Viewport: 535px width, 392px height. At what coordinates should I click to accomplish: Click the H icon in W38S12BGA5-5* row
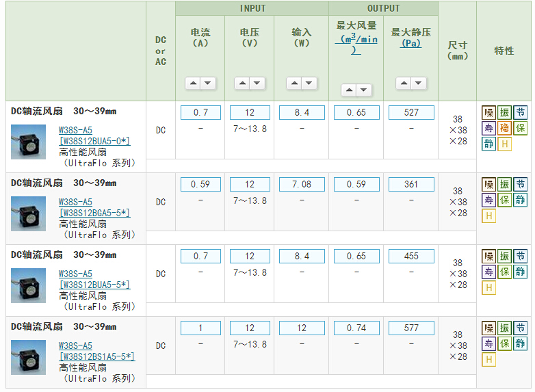[488, 216]
